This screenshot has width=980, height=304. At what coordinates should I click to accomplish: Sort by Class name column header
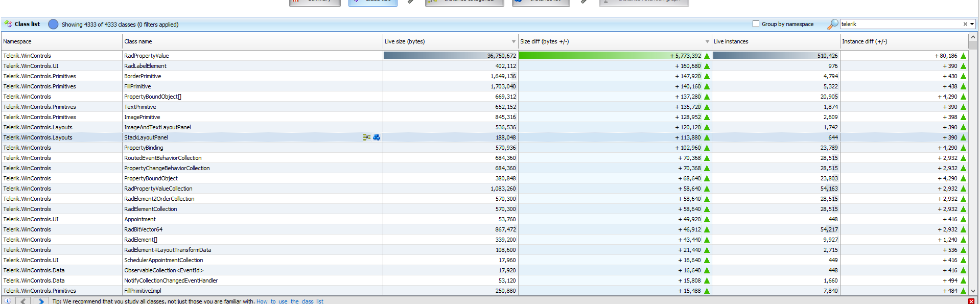[x=252, y=41]
